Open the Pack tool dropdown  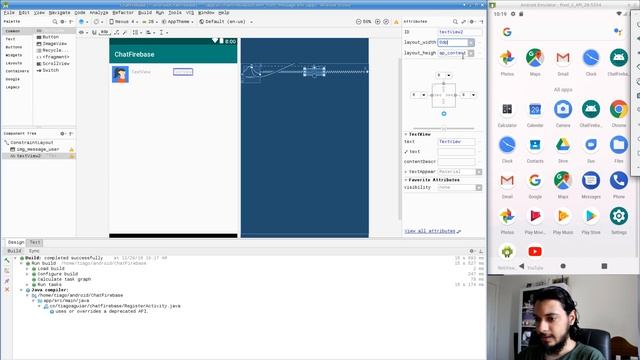coord(137,32)
